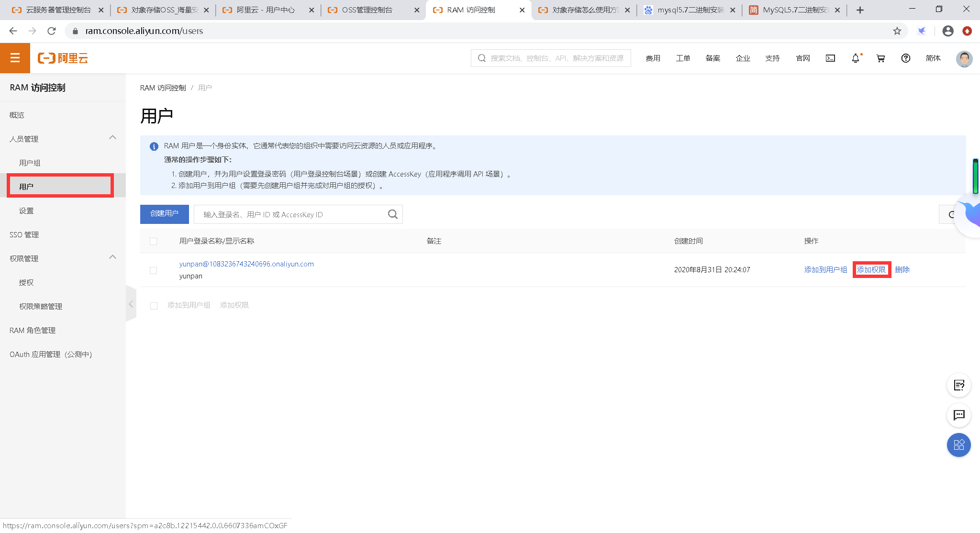Click the search magnifier in user filter
The image size is (980, 533).
coord(392,214)
